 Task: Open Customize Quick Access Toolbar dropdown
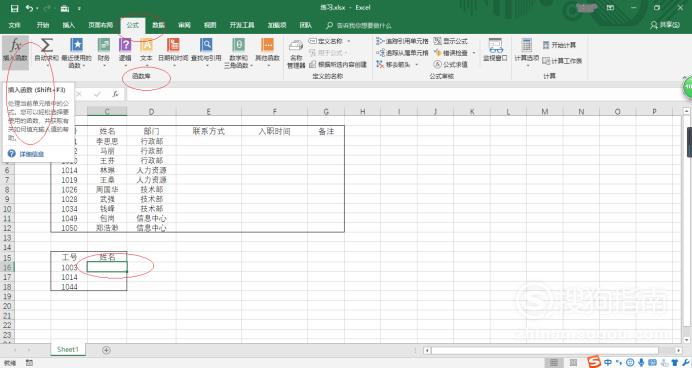[79, 8]
